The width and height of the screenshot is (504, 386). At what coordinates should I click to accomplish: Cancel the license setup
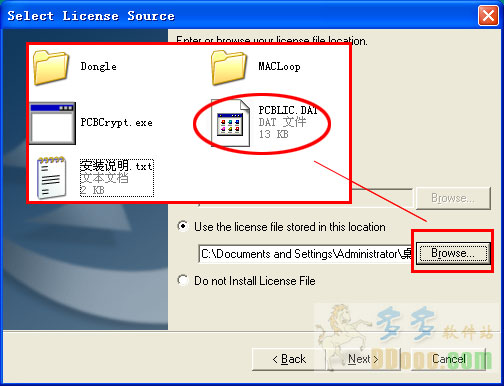[449, 359]
